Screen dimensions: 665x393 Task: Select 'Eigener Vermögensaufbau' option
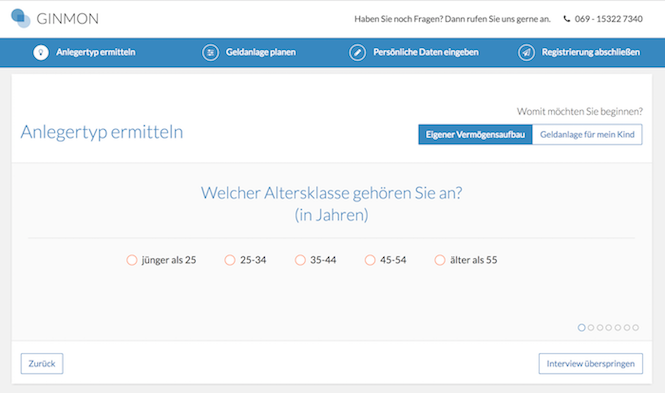tap(475, 134)
